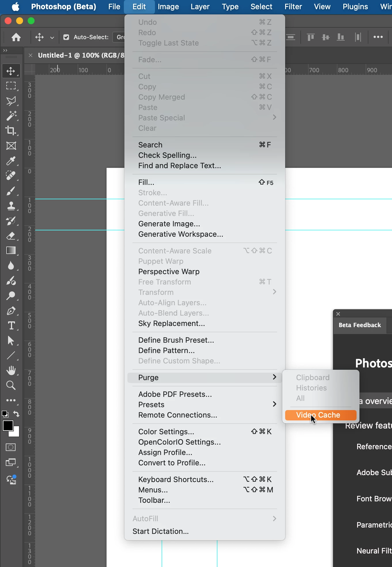Viewport: 392px width, 567px height.
Task: Toggle the Auto-Select checkbox
Action: 66,37
